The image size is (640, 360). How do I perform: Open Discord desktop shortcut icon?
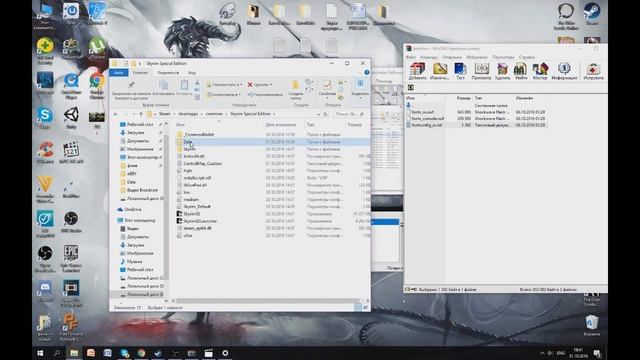(x=45, y=287)
